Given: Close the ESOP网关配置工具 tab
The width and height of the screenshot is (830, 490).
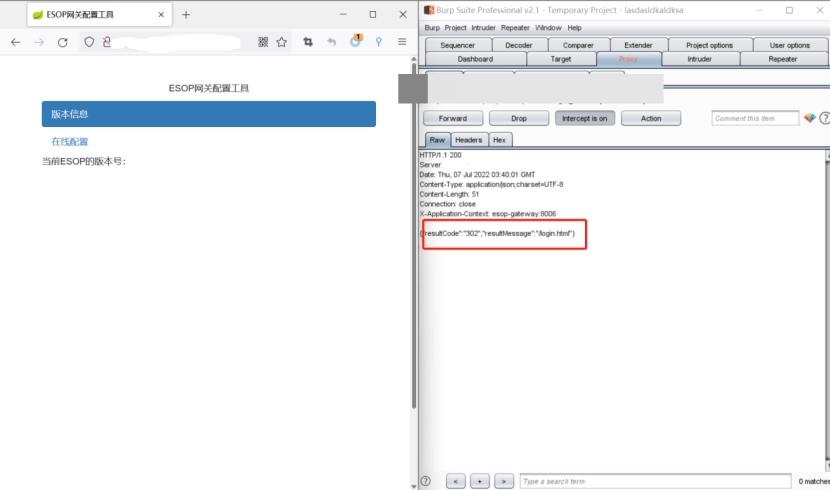Looking at the screenshot, I should [x=161, y=15].
